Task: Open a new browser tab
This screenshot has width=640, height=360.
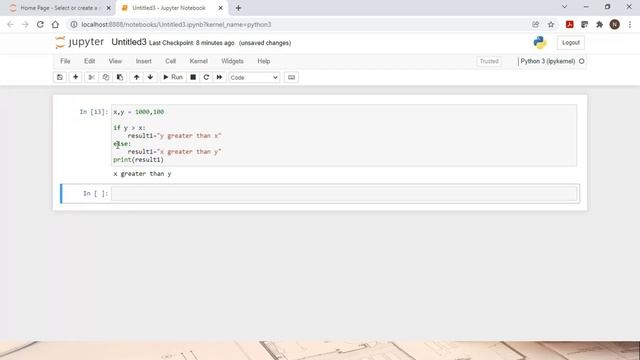Action: coord(238,8)
